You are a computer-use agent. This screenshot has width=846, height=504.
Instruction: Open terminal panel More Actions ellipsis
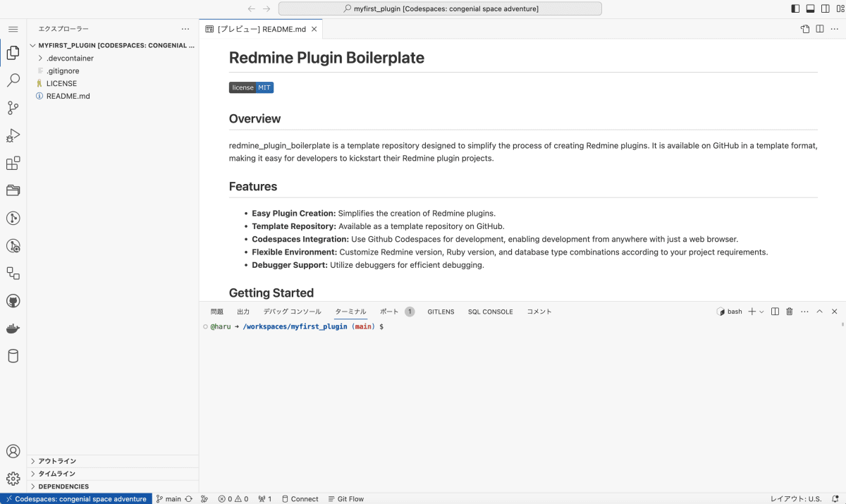pyautogui.click(x=804, y=312)
